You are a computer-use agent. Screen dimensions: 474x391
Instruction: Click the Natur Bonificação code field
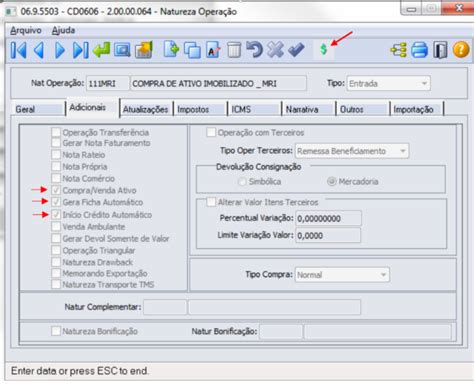tap(281, 332)
